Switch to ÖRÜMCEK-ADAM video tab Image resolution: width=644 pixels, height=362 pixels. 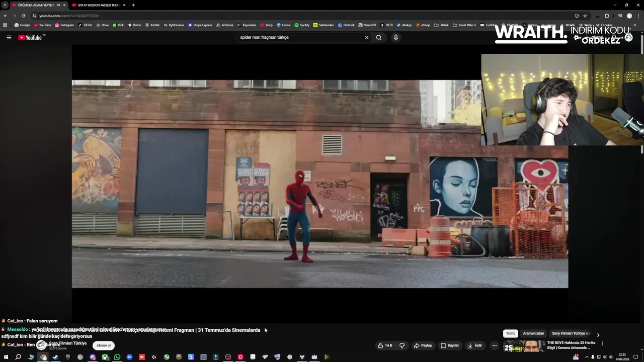click(35, 5)
